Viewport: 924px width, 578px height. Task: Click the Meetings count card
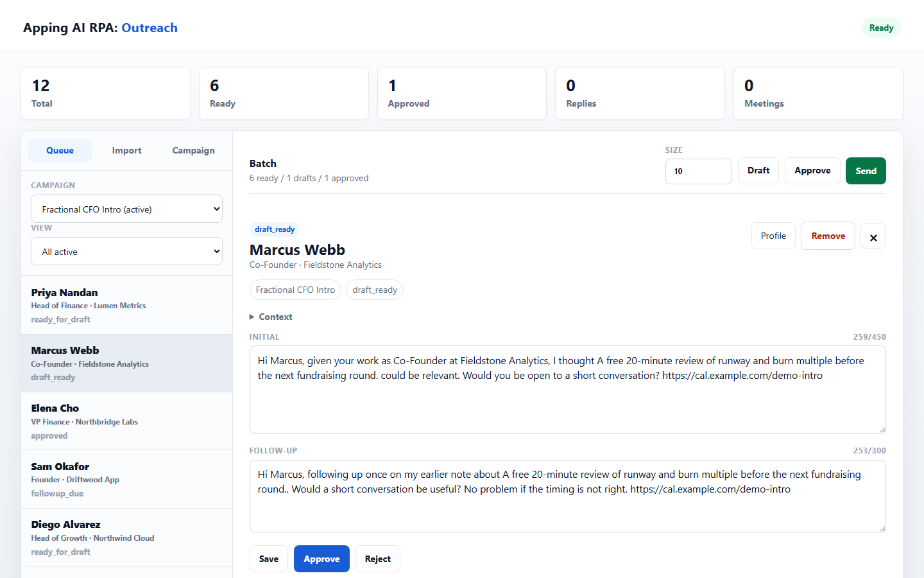pos(818,93)
